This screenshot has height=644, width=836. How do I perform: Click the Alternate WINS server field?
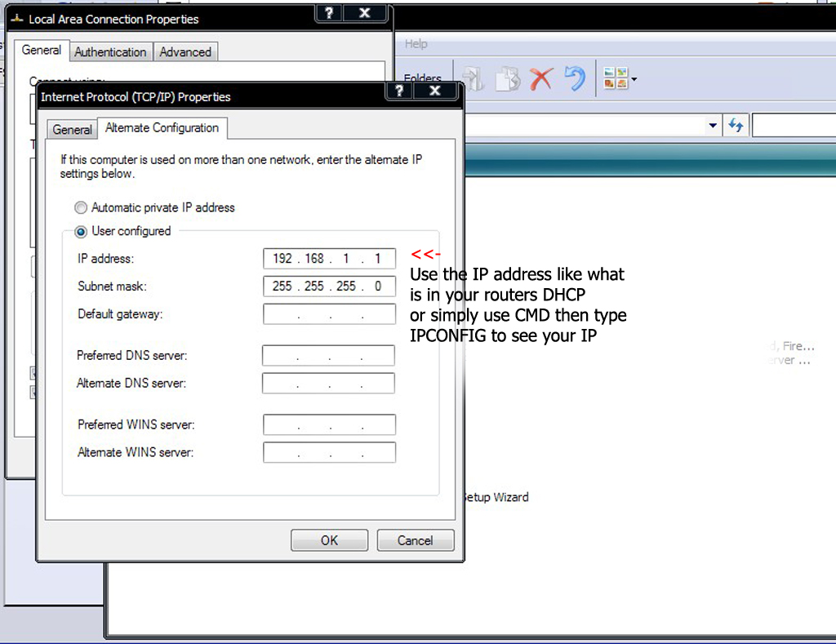(330, 453)
